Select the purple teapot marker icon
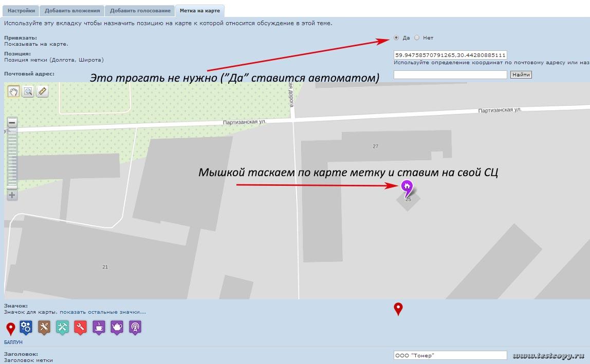The image size is (590, 364). (x=117, y=327)
